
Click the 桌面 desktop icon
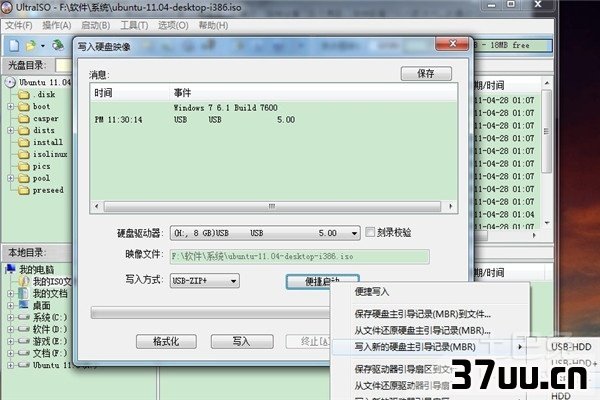point(24,305)
